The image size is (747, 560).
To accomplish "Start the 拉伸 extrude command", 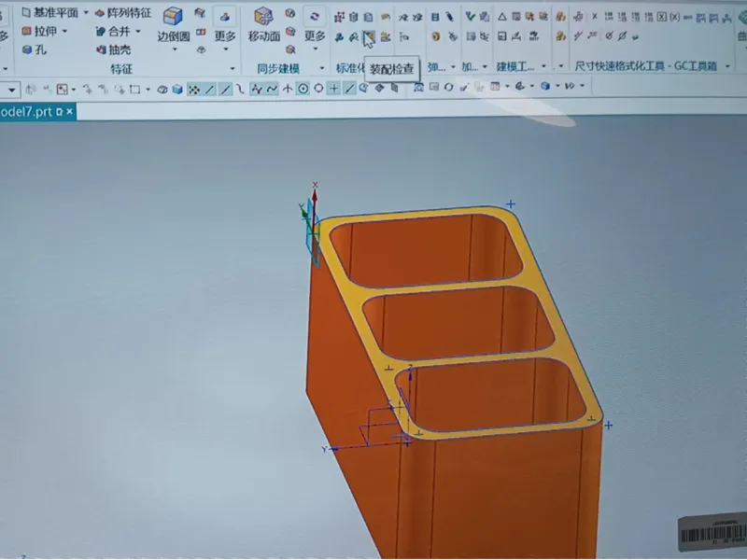I will point(40,32).
